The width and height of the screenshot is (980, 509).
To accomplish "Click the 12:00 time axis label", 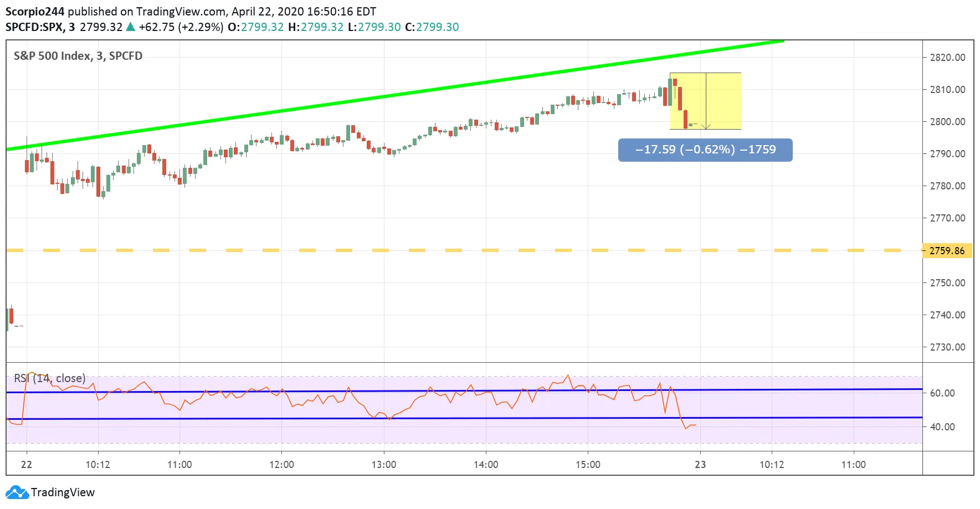I will click(x=281, y=465).
